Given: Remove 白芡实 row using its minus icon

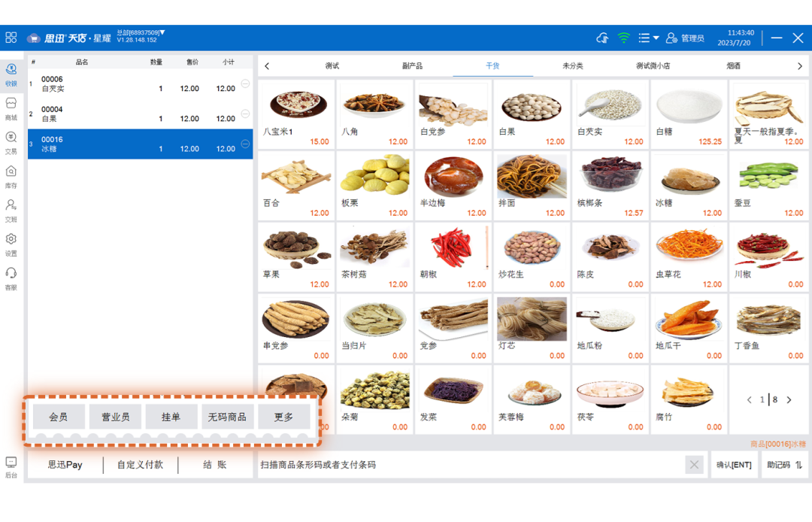Looking at the screenshot, I should point(245,84).
